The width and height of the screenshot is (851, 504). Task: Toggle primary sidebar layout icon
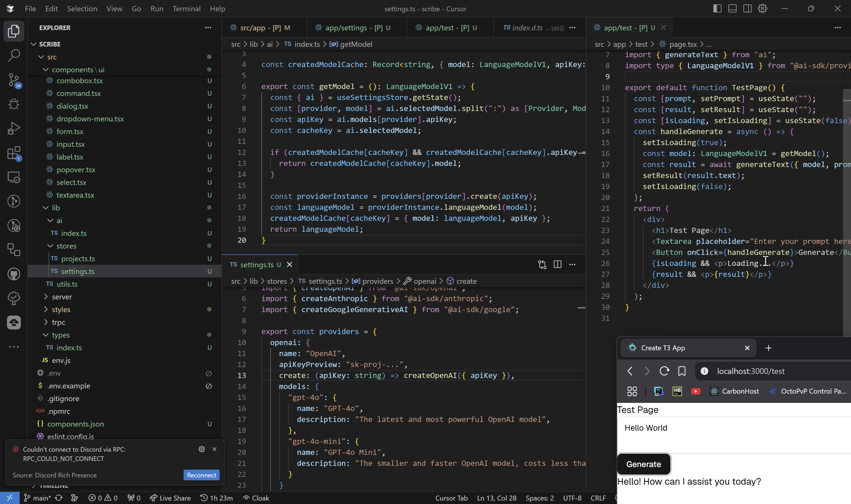point(717,8)
